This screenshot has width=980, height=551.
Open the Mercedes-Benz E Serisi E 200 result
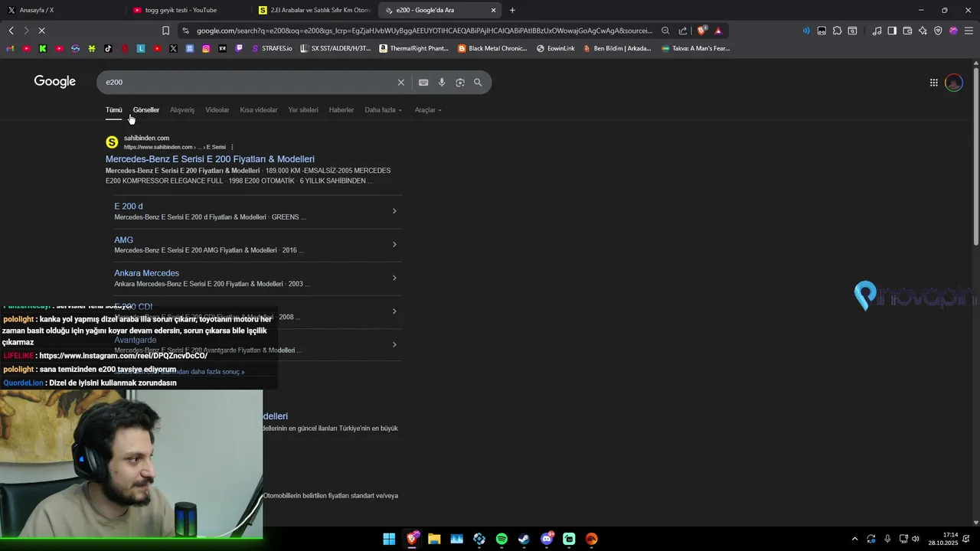click(x=210, y=159)
